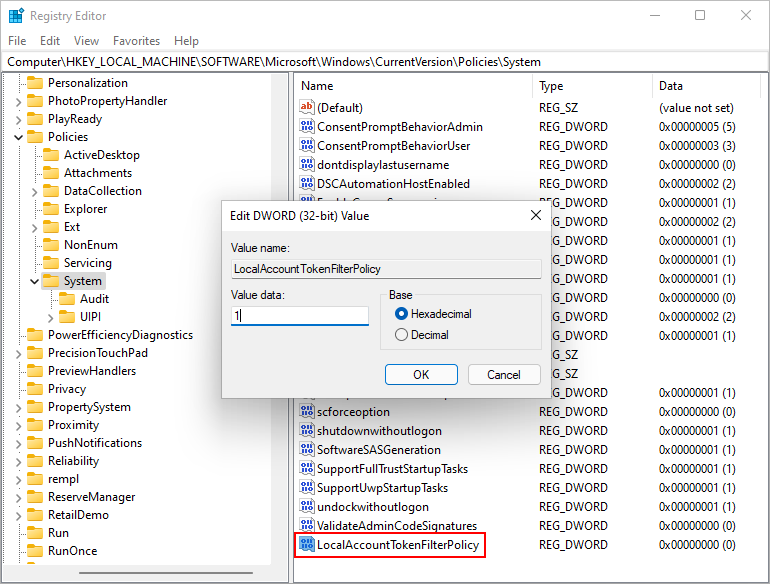
Task: Expand the PhotoPropertyHandler node
Action: click(x=19, y=102)
